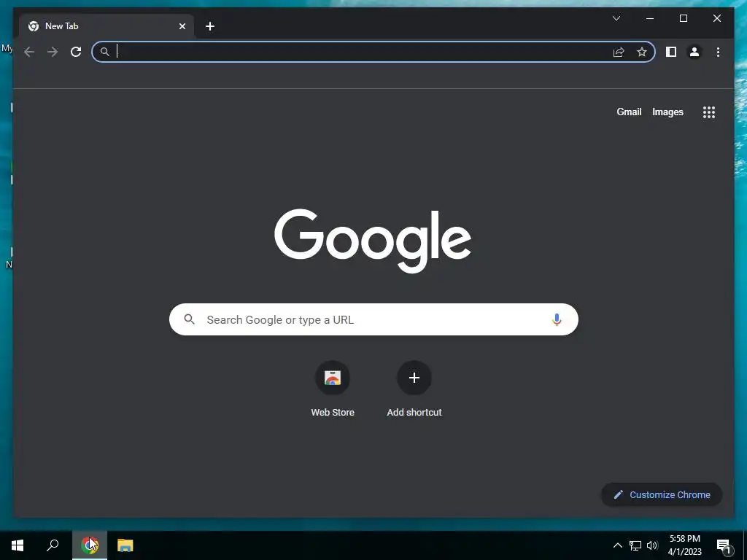Click the Chrome taskbar icon

tap(90, 545)
